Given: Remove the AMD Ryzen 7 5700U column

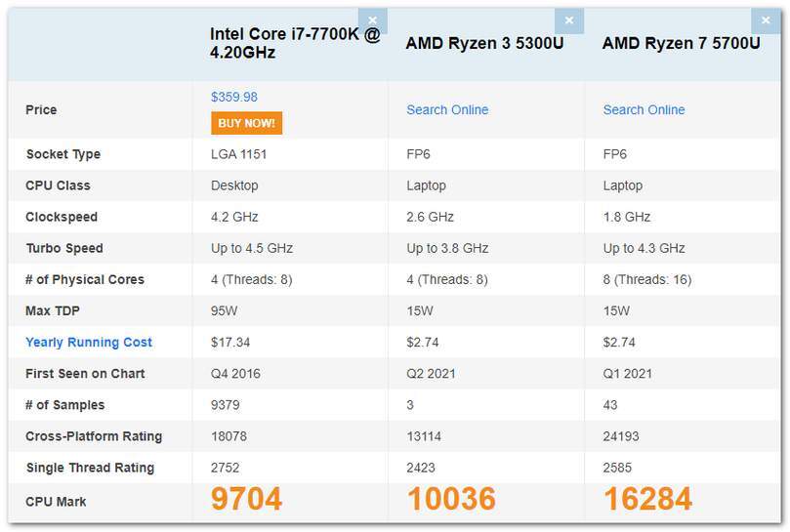Looking at the screenshot, I should point(766,20).
